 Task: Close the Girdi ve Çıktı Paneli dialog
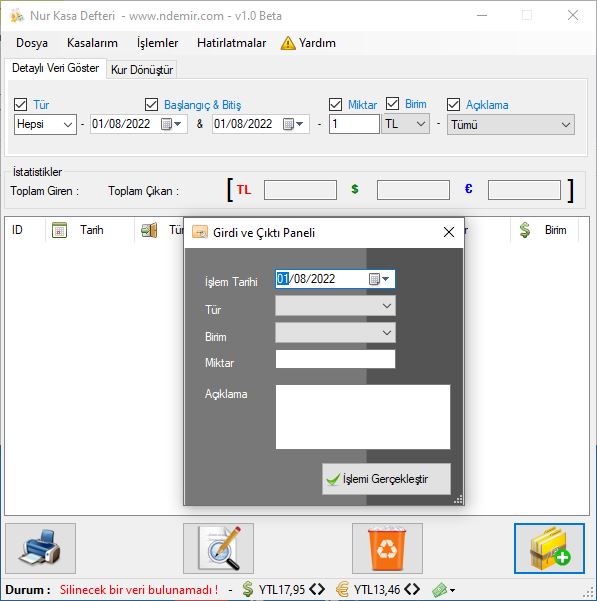[449, 232]
